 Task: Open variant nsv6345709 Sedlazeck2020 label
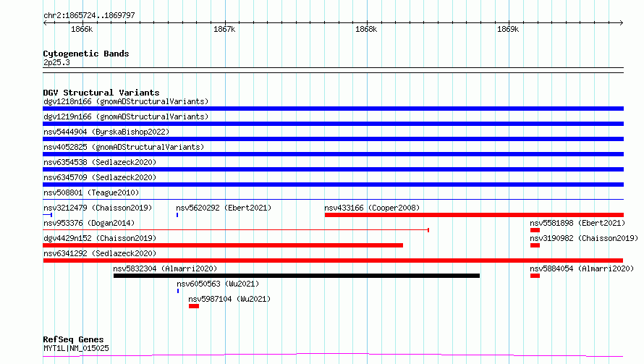point(100,177)
